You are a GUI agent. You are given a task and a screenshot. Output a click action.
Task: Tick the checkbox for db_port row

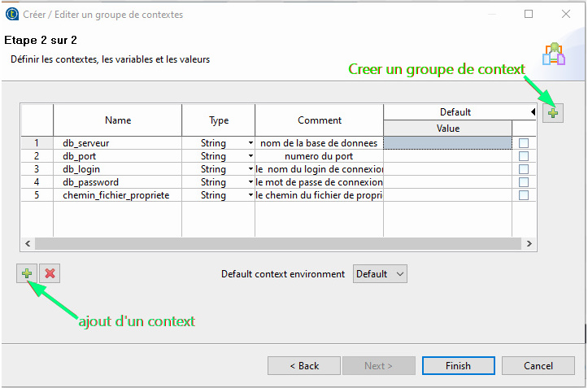click(x=524, y=156)
